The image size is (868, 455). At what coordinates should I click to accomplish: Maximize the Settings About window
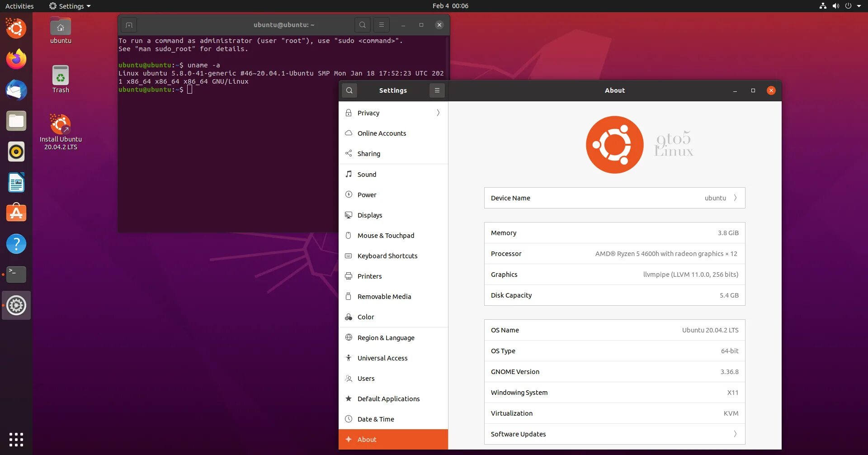pos(753,90)
